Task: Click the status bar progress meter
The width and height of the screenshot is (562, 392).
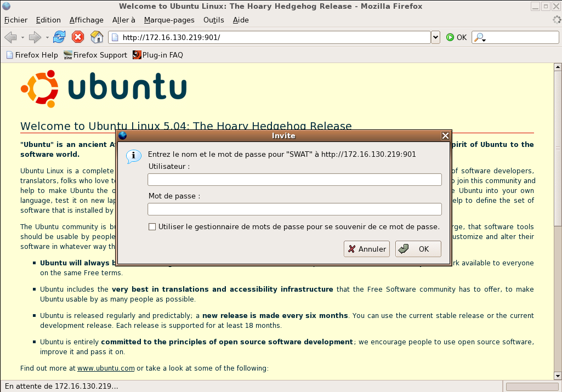Action: pyautogui.click(x=532, y=387)
